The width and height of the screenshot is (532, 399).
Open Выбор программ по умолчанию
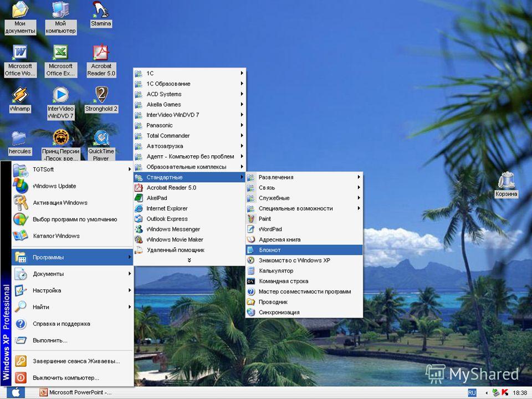tap(72, 219)
